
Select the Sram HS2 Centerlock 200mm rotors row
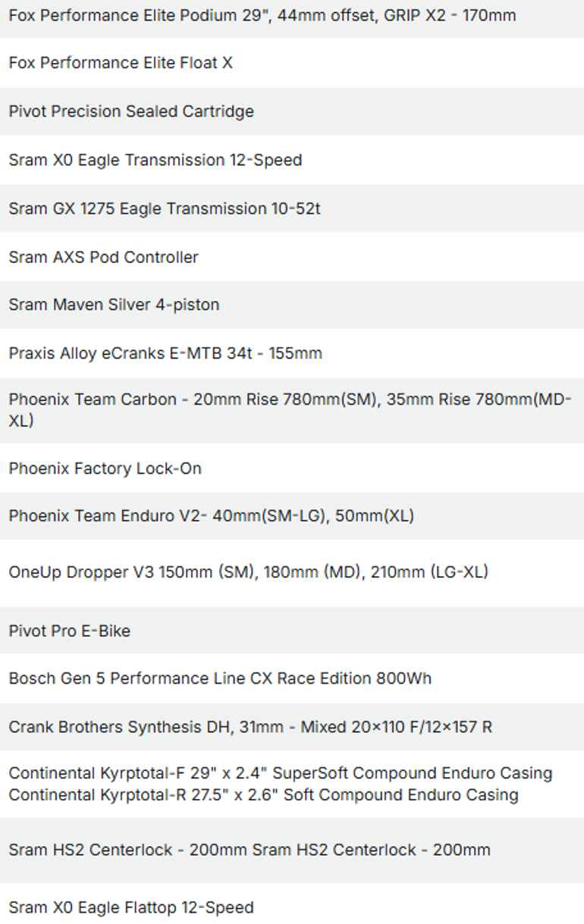292,850
